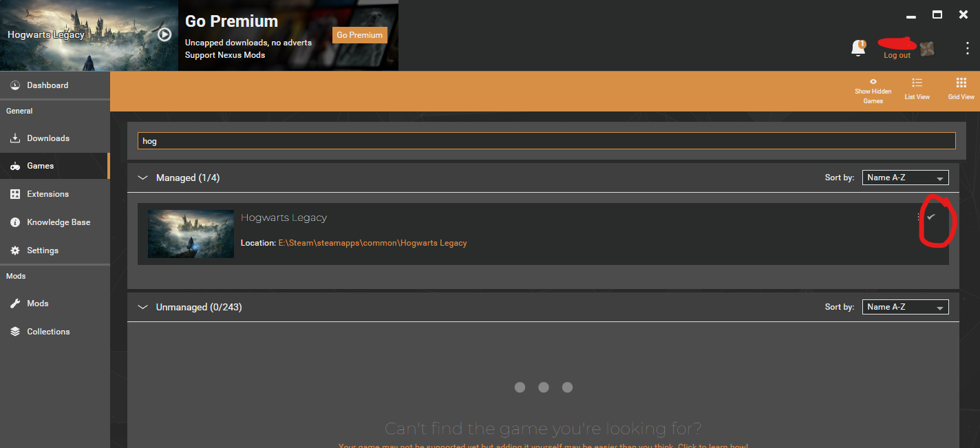Click the Hogwarts Legacy active checkmark
980x448 pixels.
click(x=931, y=217)
